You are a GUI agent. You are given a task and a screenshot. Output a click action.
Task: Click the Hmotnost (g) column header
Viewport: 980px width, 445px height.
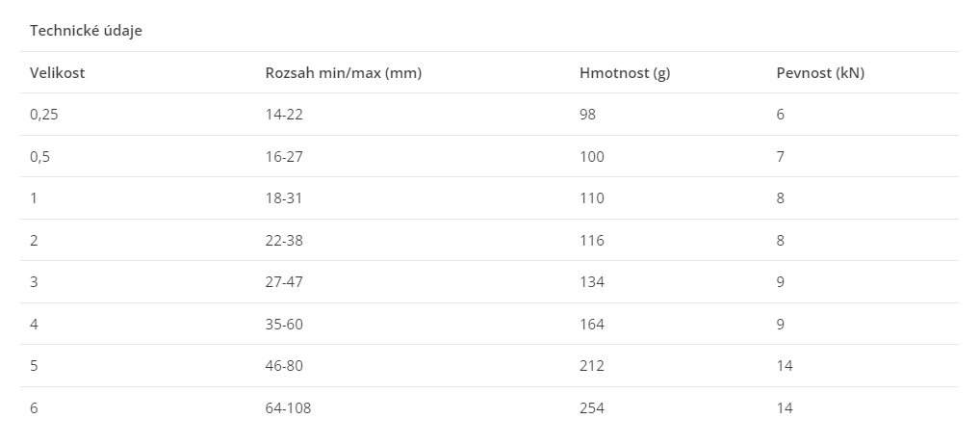click(625, 72)
